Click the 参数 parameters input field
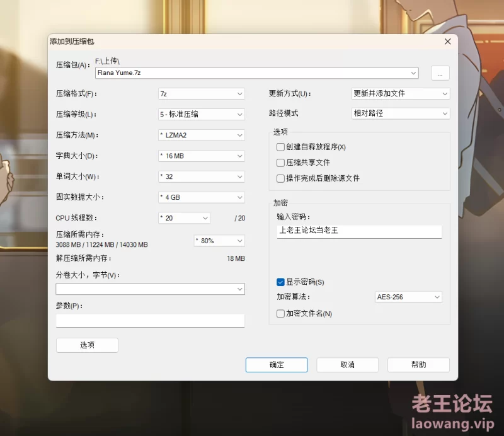Viewport: 504px width, 436px height. [150, 321]
